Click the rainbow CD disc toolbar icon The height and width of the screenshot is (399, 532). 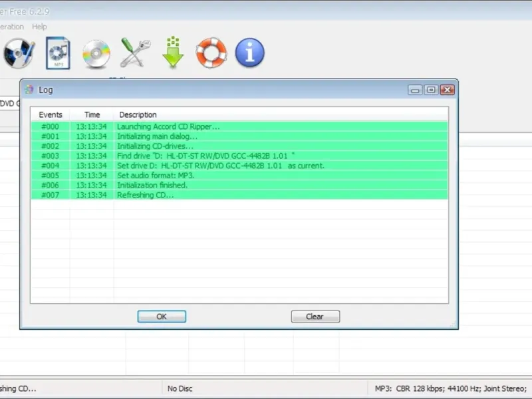96,54
